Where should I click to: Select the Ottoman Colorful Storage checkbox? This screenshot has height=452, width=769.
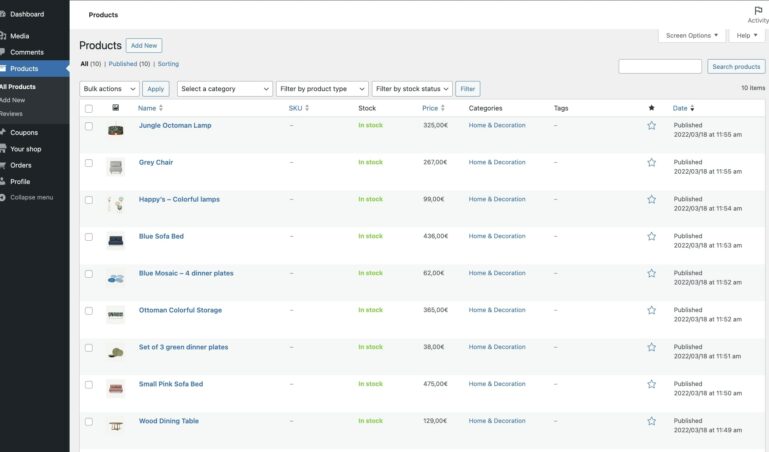tap(89, 311)
